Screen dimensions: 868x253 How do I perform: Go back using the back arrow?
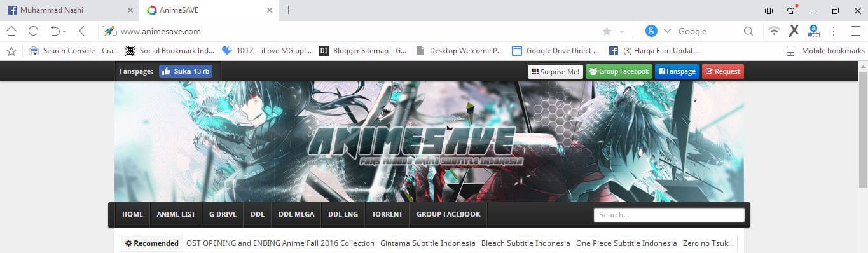(81, 31)
